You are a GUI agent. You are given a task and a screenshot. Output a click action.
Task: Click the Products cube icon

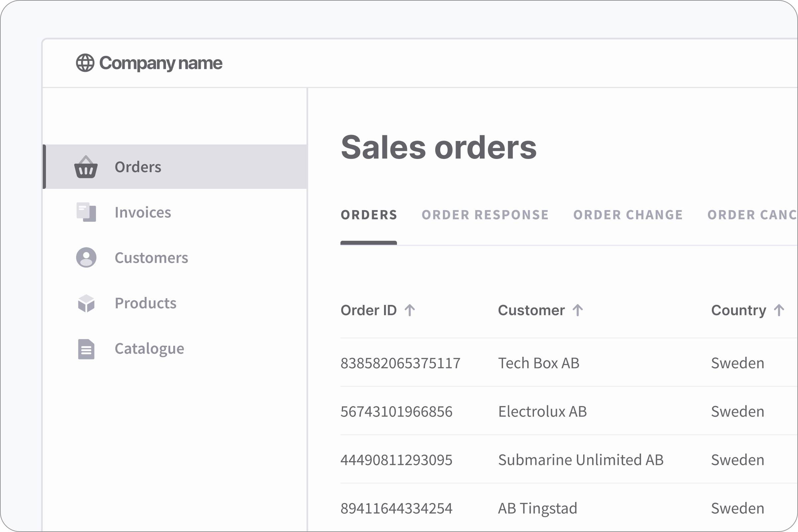pyautogui.click(x=86, y=303)
